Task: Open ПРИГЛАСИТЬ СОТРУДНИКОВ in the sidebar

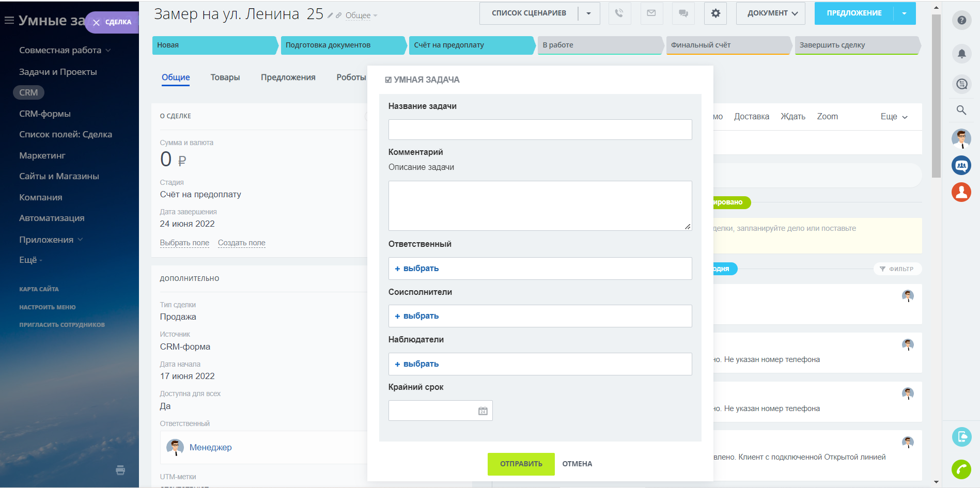Action: pos(62,325)
